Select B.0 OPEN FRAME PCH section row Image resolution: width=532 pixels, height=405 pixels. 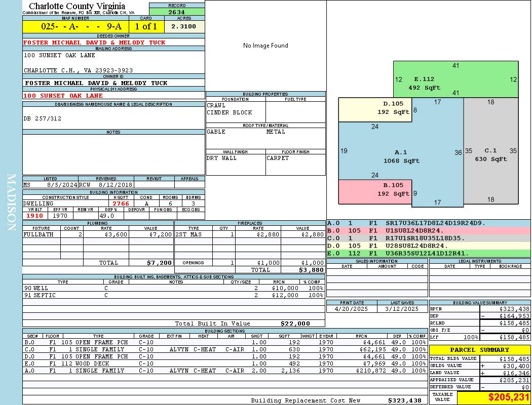[225, 342]
